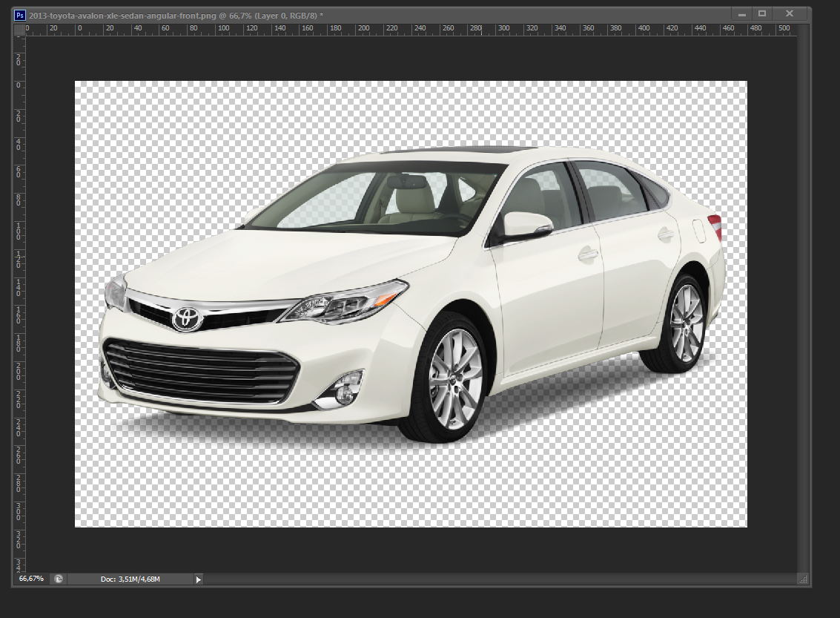Minimize the document window
Image resolution: width=840 pixels, height=618 pixels.
pos(741,13)
